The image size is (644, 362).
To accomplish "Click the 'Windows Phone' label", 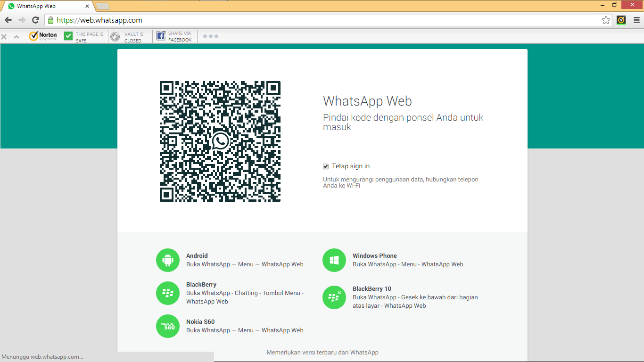I will click(375, 256).
